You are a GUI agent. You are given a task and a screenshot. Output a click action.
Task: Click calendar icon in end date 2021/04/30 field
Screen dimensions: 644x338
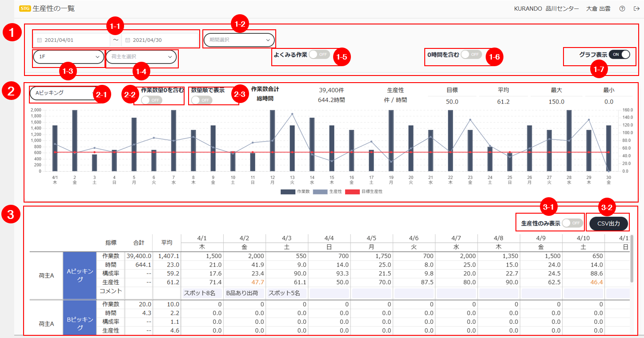click(x=128, y=40)
